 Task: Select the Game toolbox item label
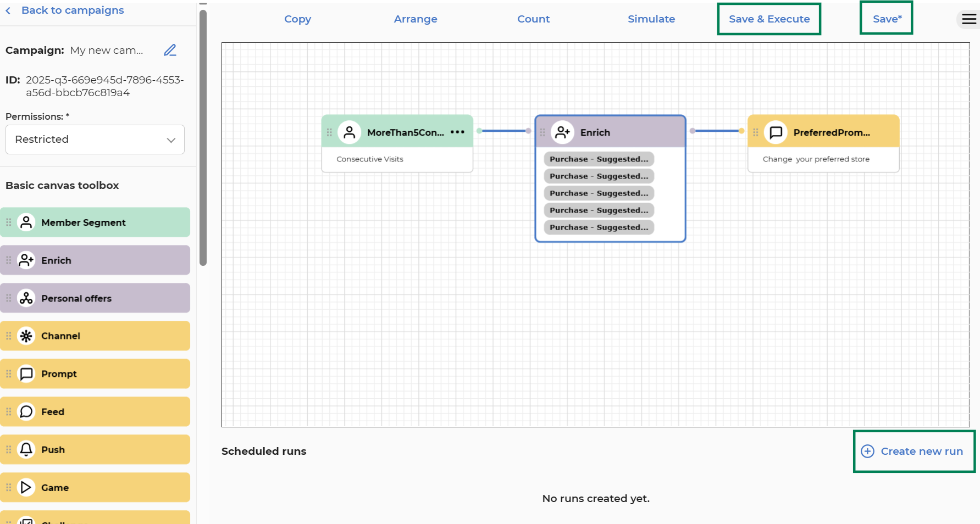[x=55, y=488]
